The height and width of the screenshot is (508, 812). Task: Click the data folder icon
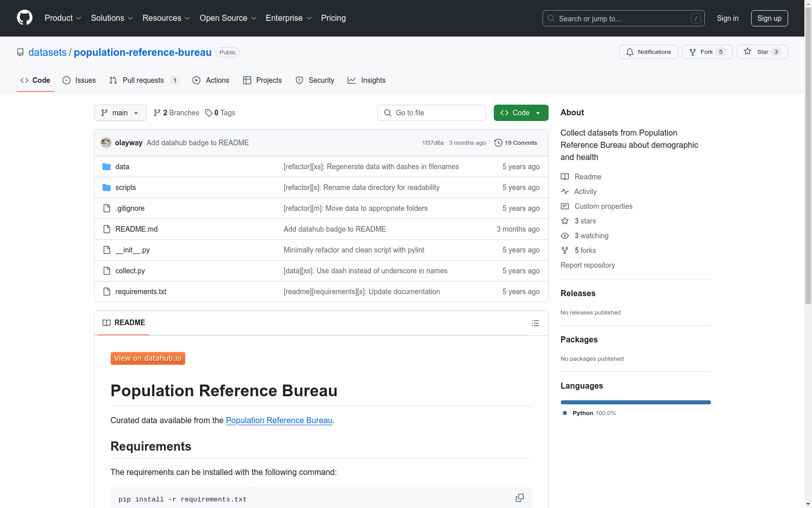pos(107,167)
